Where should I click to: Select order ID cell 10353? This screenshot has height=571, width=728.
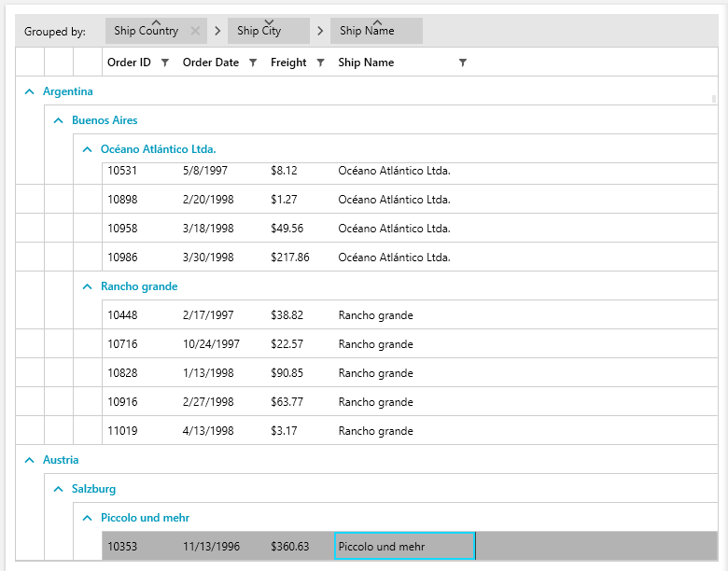coord(122,547)
